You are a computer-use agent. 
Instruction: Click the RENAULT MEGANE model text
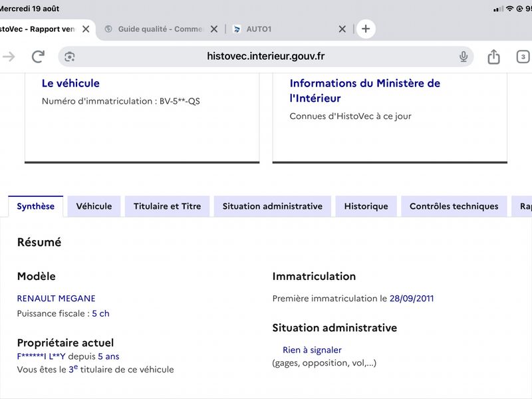pyautogui.click(x=56, y=299)
